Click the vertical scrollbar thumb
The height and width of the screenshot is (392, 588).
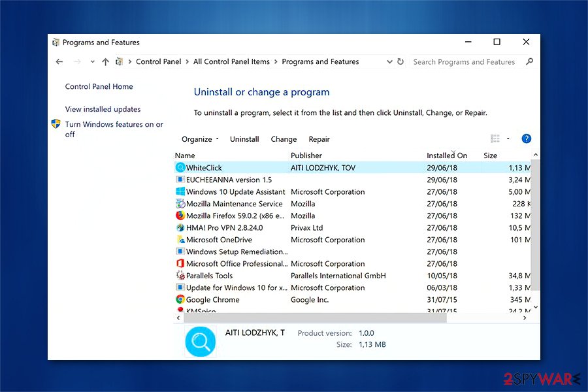click(x=535, y=225)
